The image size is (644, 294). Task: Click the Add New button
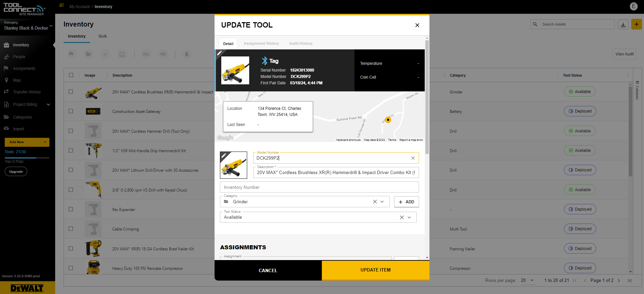23,142
